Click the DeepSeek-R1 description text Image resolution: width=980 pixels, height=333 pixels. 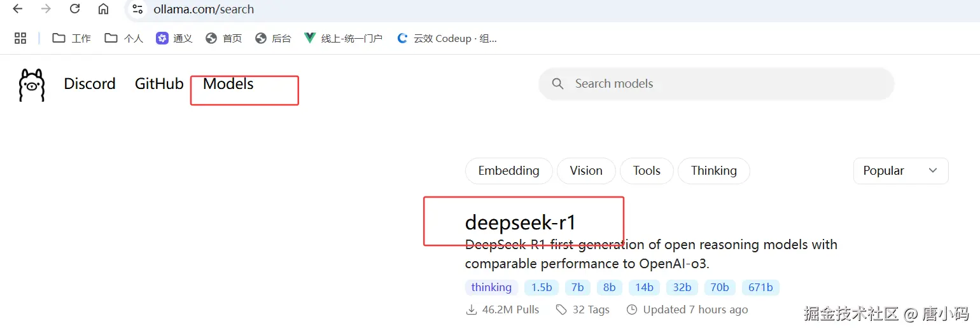(651, 254)
